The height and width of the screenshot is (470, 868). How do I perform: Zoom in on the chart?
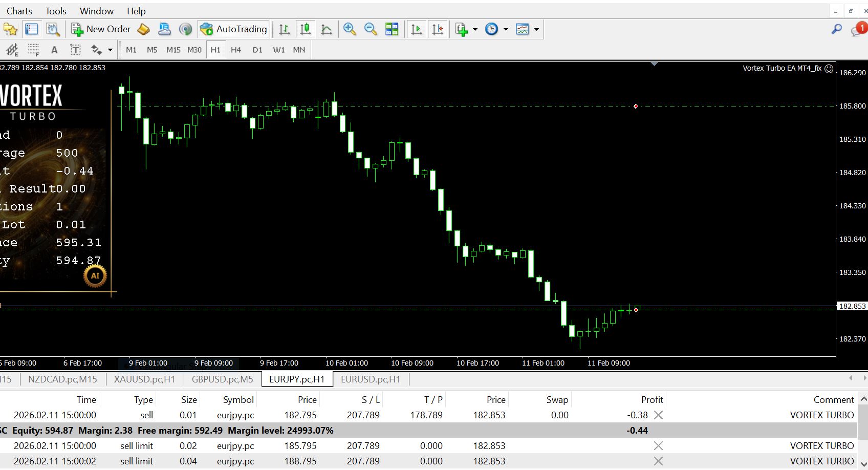[x=350, y=29]
